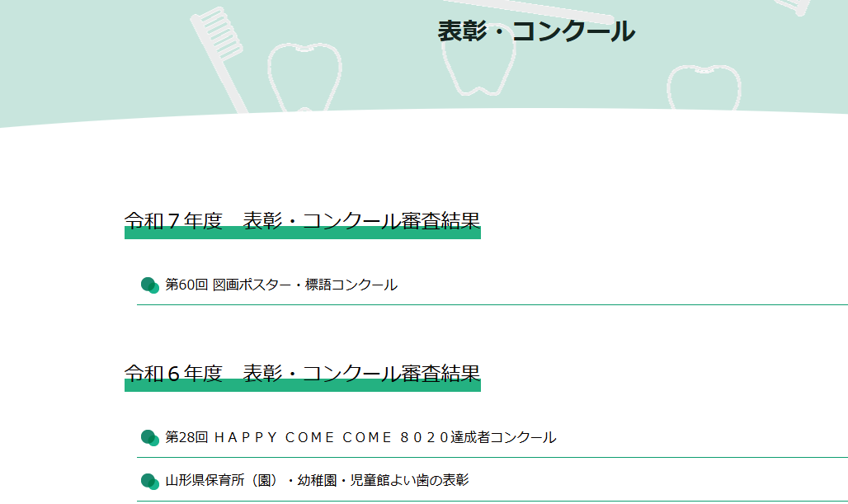Open the 山形県保育所（園）・幼稚園・児童館よい歯の表彰 link
Screen dimensions: 848x504
tap(317, 480)
